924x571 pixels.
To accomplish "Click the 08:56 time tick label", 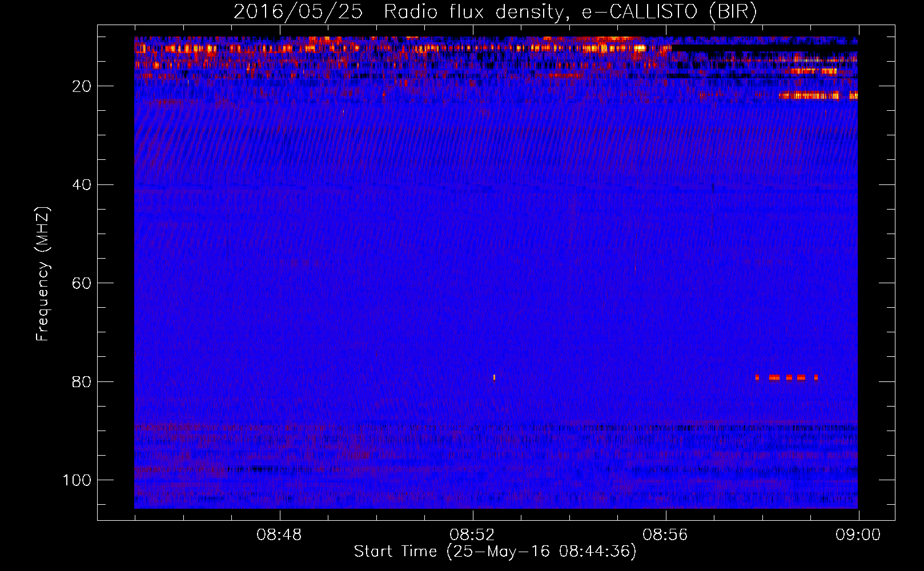I will (665, 535).
